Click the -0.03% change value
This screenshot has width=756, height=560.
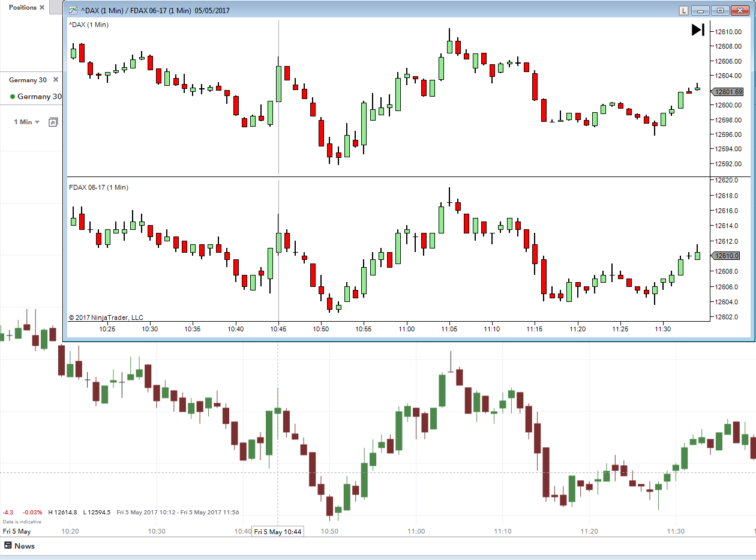click(32, 512)
